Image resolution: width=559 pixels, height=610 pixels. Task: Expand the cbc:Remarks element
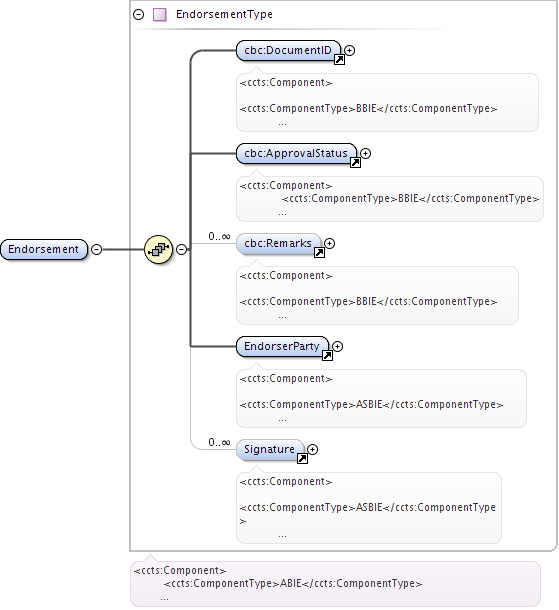pyautogui.click(x=329, y=244)
